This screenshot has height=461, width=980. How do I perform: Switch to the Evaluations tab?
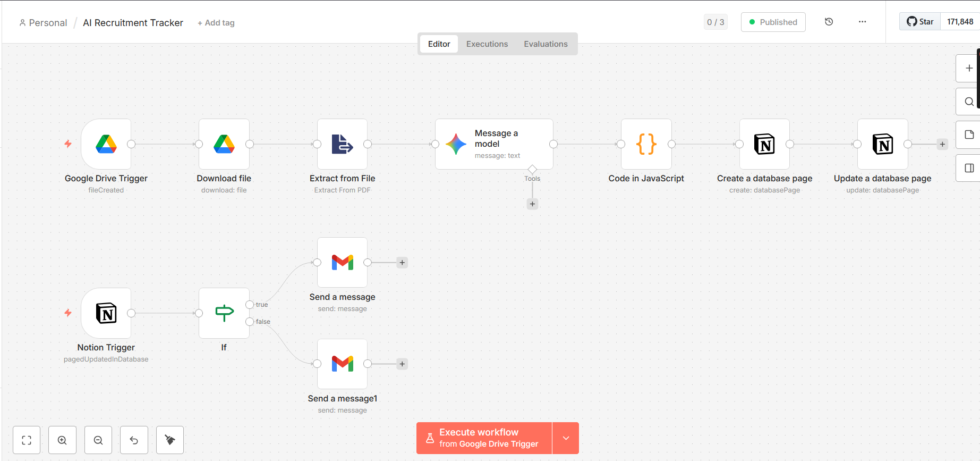[x=546, y=44]
